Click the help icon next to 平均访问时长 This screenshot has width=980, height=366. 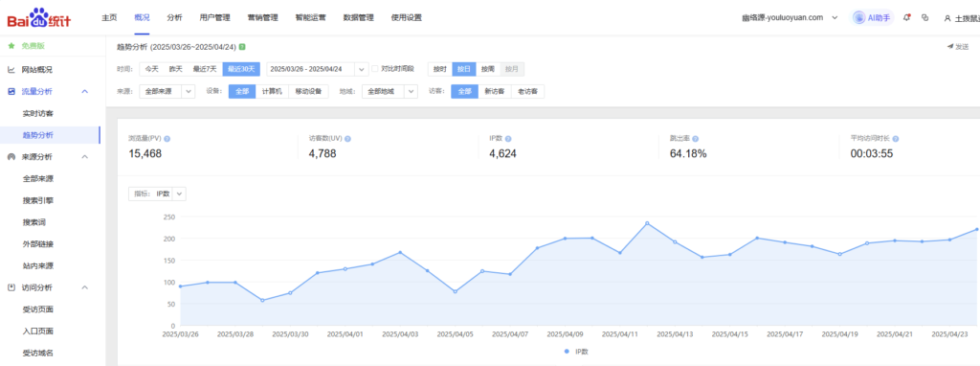[x=896, y=139]
